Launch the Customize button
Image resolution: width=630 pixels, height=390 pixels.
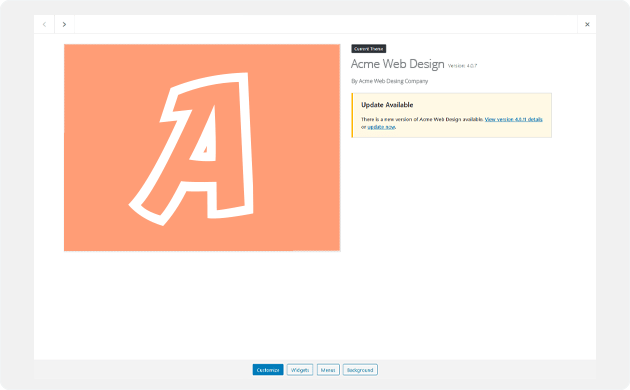[x=268, y=370]
